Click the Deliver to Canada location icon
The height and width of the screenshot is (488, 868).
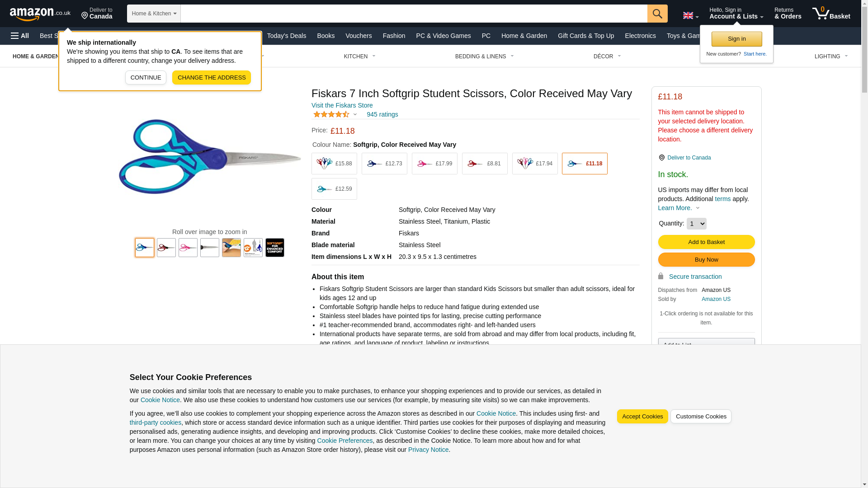pyautogui.click(x=85, y=16)
